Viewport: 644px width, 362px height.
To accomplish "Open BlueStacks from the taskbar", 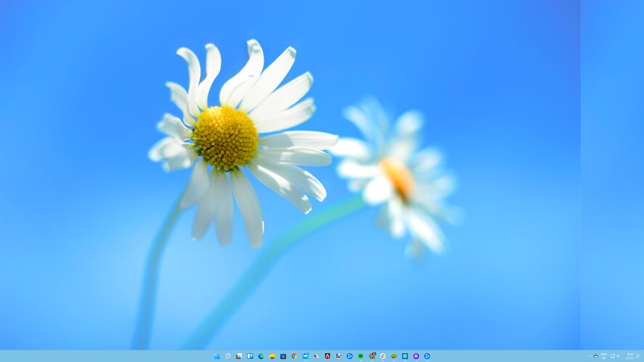I will (394, 356).
